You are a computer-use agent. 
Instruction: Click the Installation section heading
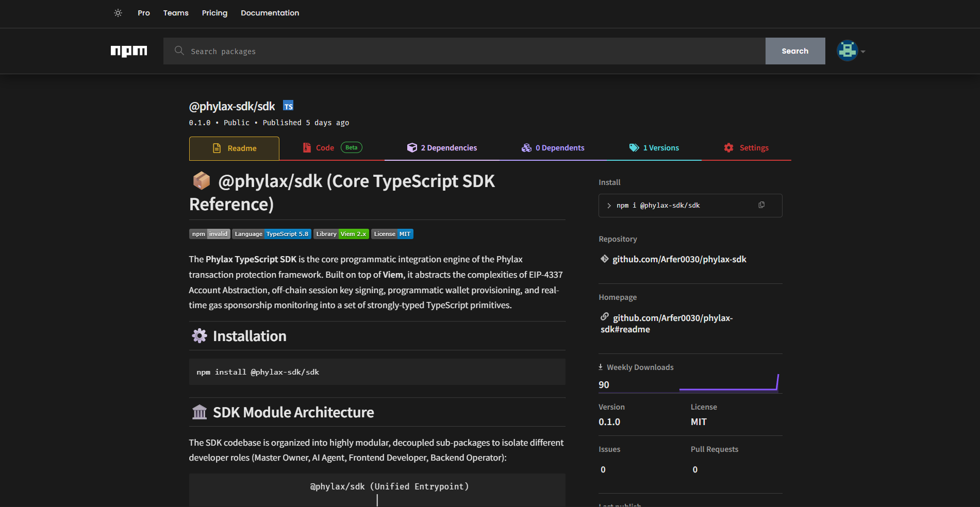click(x=250, y=336)
